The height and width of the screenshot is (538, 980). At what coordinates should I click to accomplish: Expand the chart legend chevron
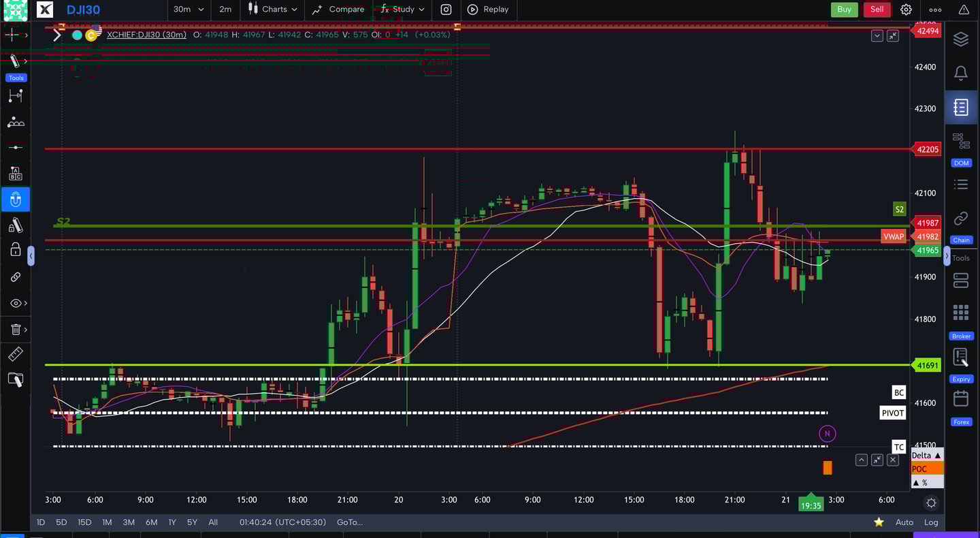pos(57,35)
